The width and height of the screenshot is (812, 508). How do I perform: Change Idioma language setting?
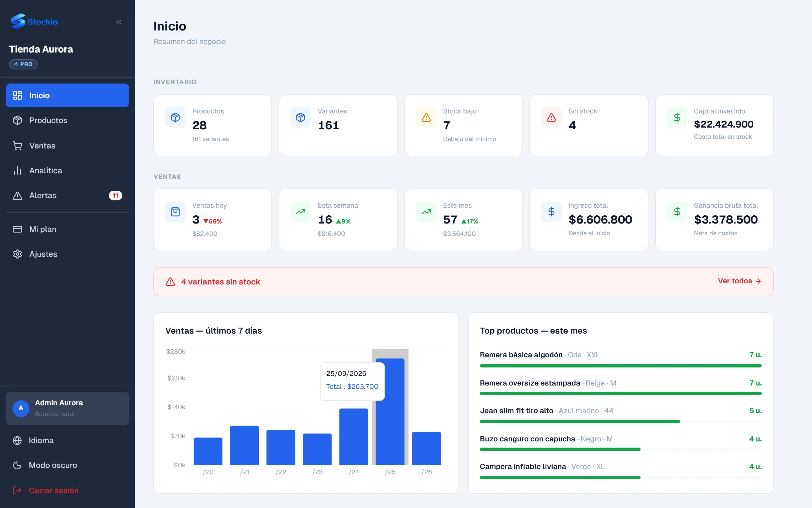pos(67,440)
